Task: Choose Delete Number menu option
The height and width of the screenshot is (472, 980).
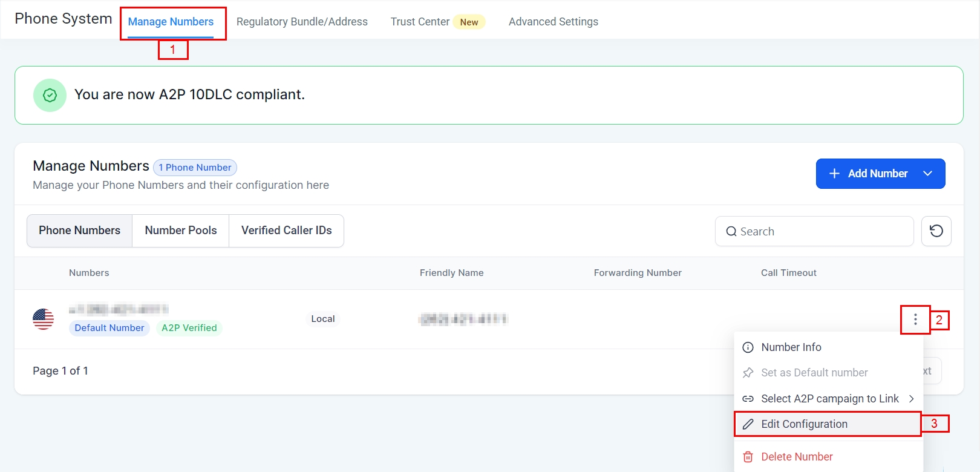Action: [797, 457]
